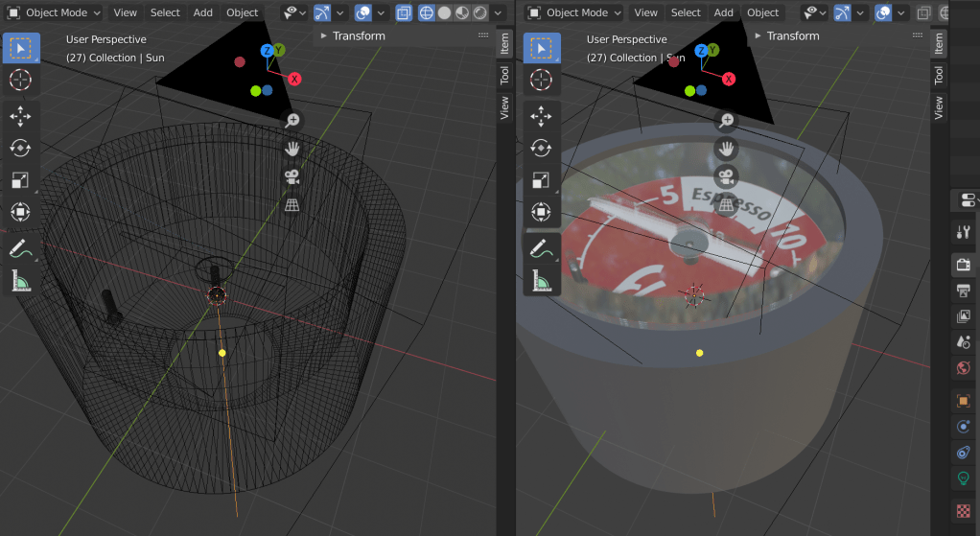
Task: Open the View menu in left viewport
Action: tap(125, 12)
